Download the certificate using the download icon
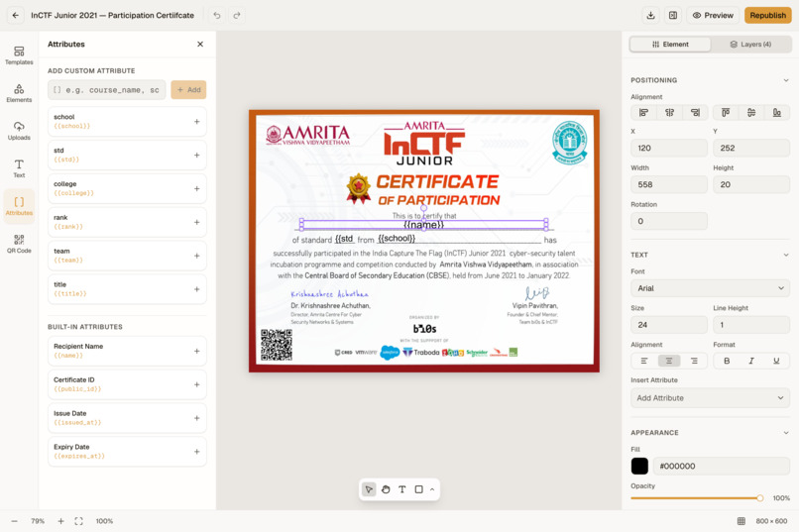This screenshot has height=532, width=799. point(650,15)
